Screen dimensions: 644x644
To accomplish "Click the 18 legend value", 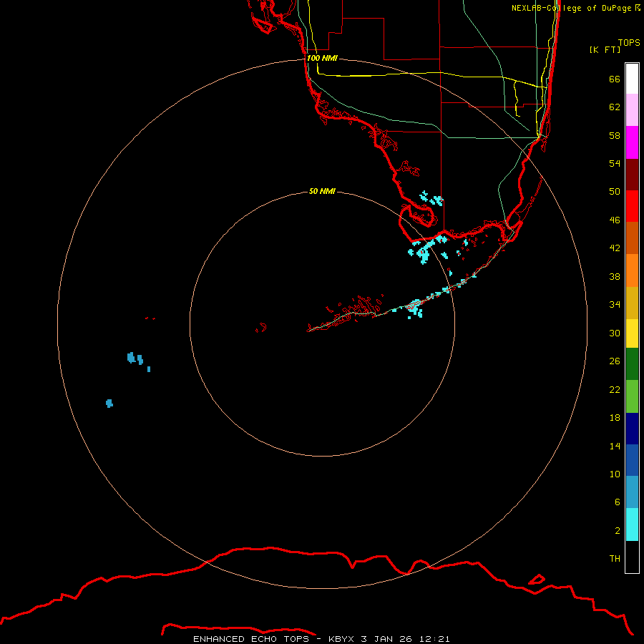I will click(615, 417).
